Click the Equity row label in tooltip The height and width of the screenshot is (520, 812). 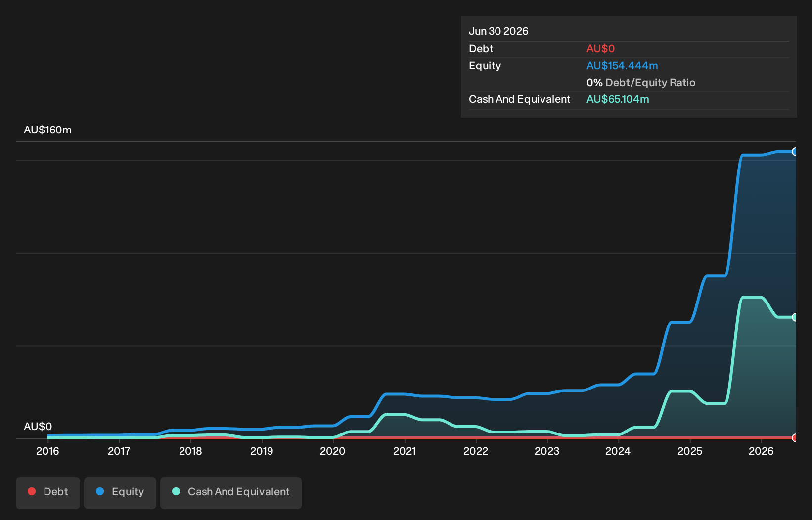coord(485,66)
